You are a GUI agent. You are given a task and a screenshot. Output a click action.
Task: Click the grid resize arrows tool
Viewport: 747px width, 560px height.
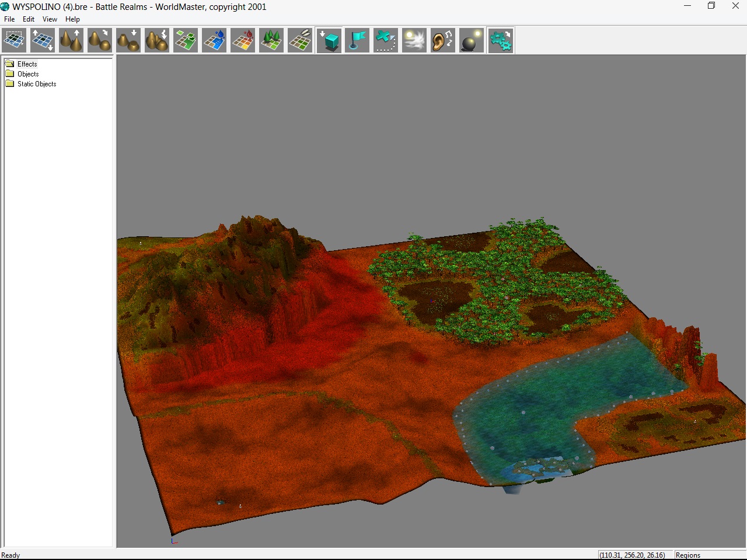43,41
